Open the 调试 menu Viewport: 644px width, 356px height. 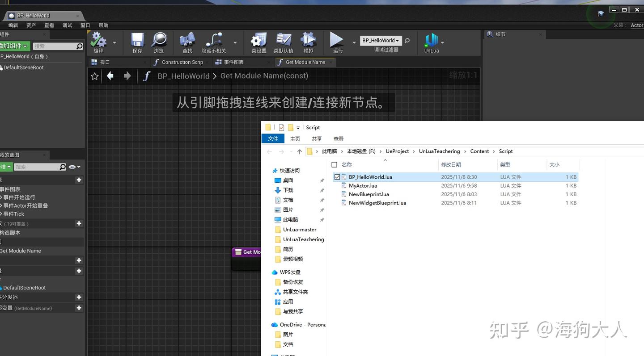[x=67, y=25]
